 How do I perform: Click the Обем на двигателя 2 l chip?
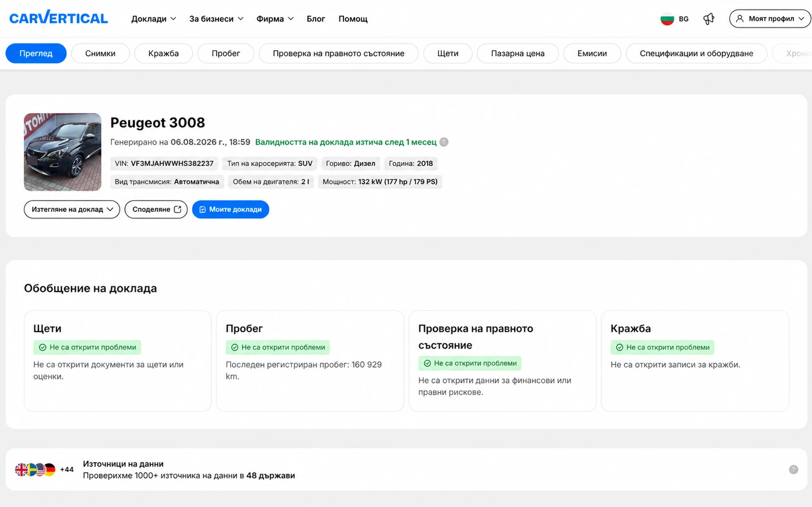[x=271, y=182]
